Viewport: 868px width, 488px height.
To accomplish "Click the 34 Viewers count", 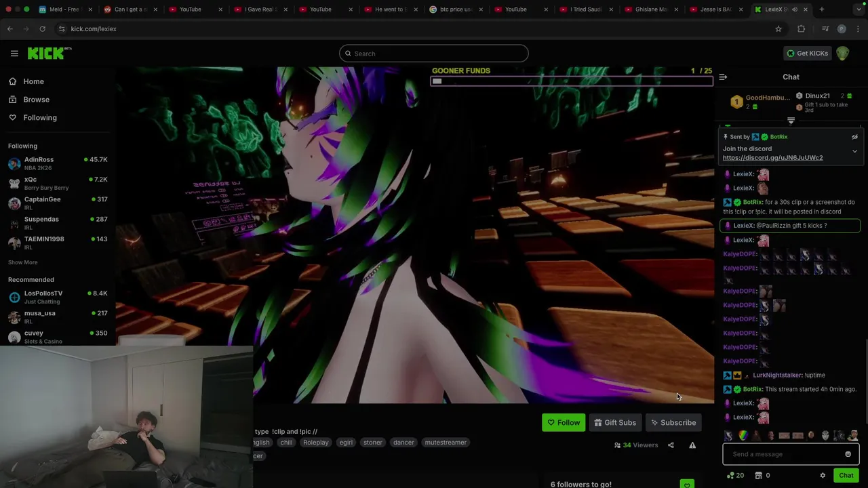I will click(x=636, y=445).
